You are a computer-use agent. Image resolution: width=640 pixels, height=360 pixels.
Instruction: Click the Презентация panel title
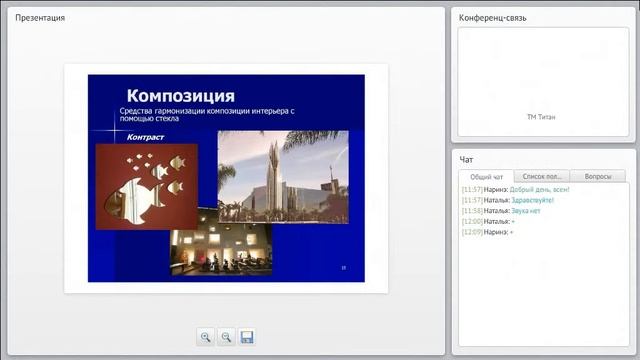point(40,18)
